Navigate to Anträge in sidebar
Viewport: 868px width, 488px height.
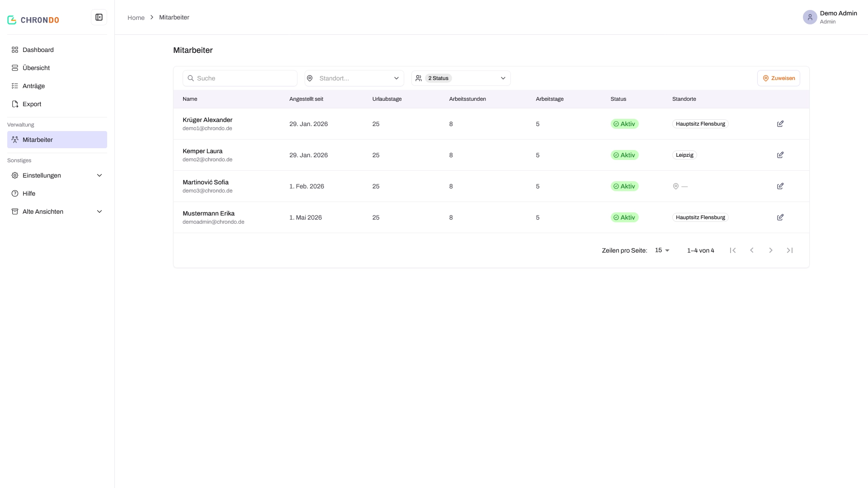tap(57, 86)
